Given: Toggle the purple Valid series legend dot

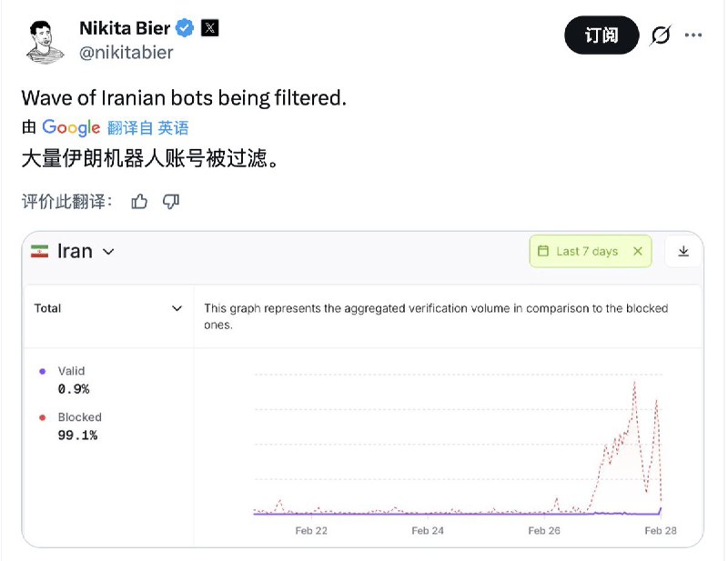Looking at the screenshot, I should (x=41, y=371).
